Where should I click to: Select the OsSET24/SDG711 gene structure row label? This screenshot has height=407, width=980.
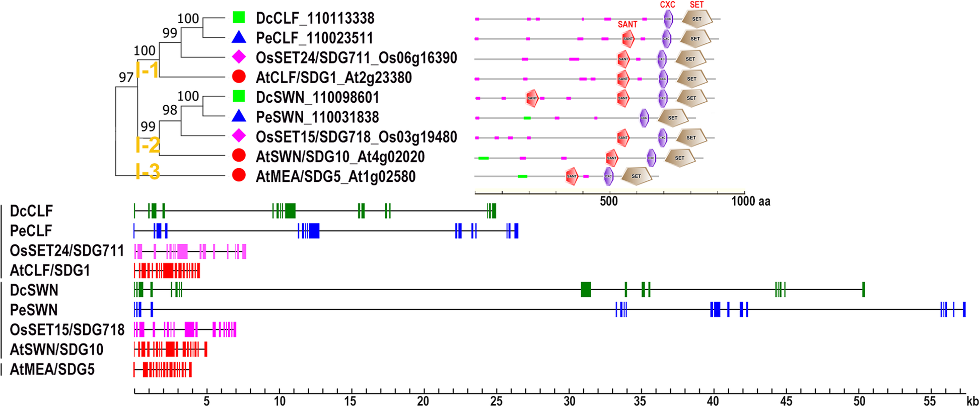pyautogui.click(x=67, y=250)
